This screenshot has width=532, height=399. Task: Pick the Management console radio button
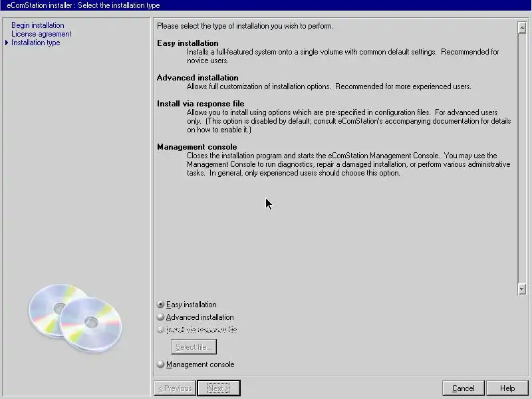pyautogui.click(x=196, y=364)
